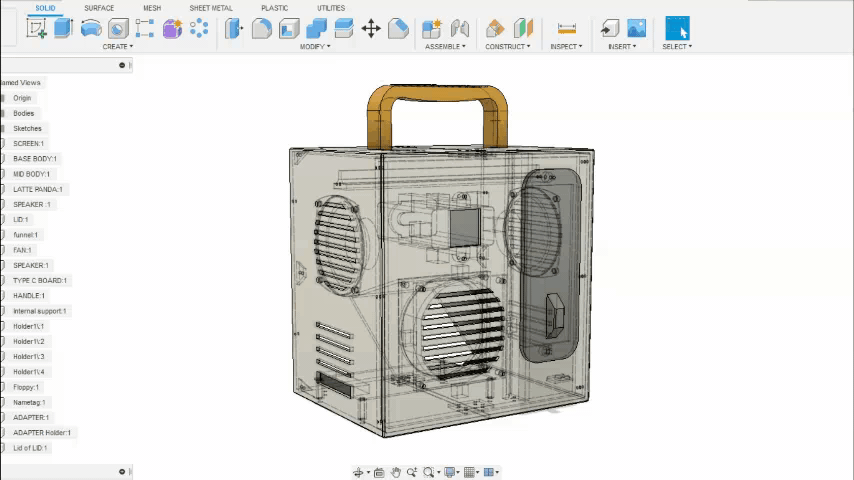
Task: Select the New Component icon
Action: [432, 29]
